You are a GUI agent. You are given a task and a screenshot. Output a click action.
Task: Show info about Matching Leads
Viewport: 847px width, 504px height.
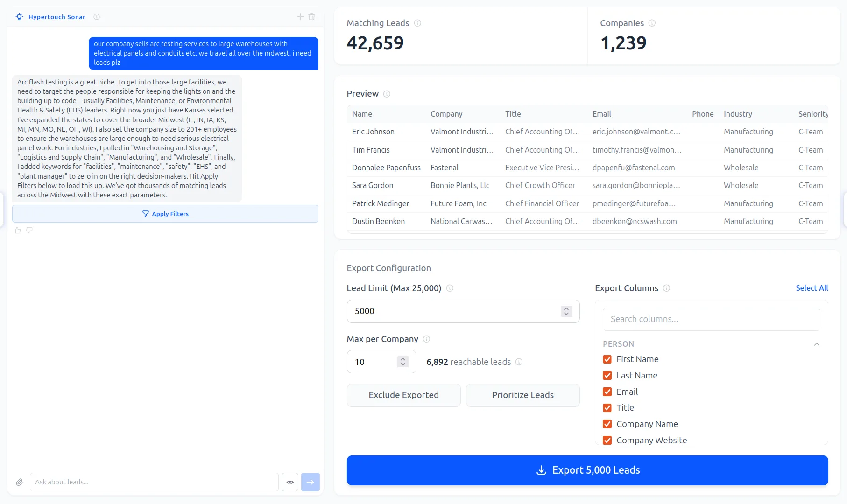pyautogui.click(x=418, y=23)
